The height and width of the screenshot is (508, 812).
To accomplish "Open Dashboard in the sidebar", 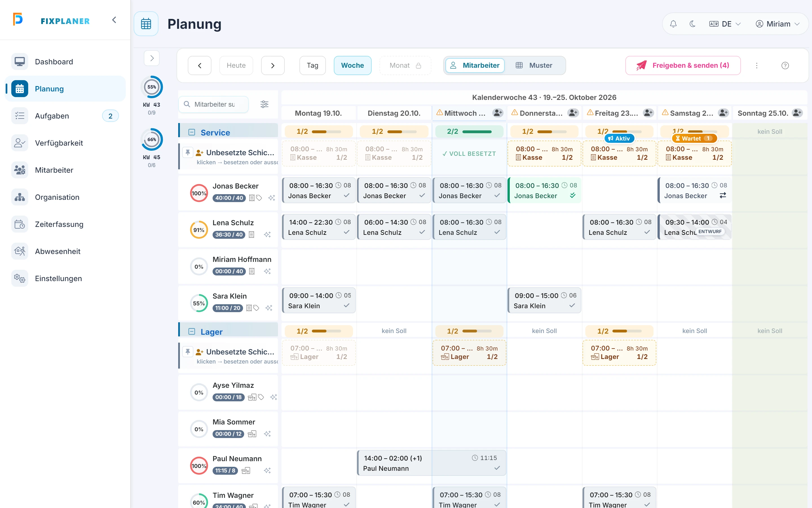I will tap(65, 62).
